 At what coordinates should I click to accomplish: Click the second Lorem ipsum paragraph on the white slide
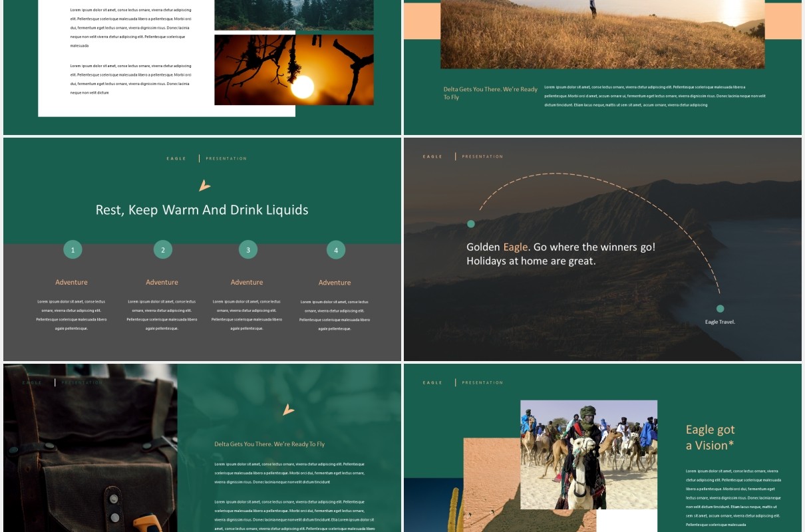coord(130,79)
